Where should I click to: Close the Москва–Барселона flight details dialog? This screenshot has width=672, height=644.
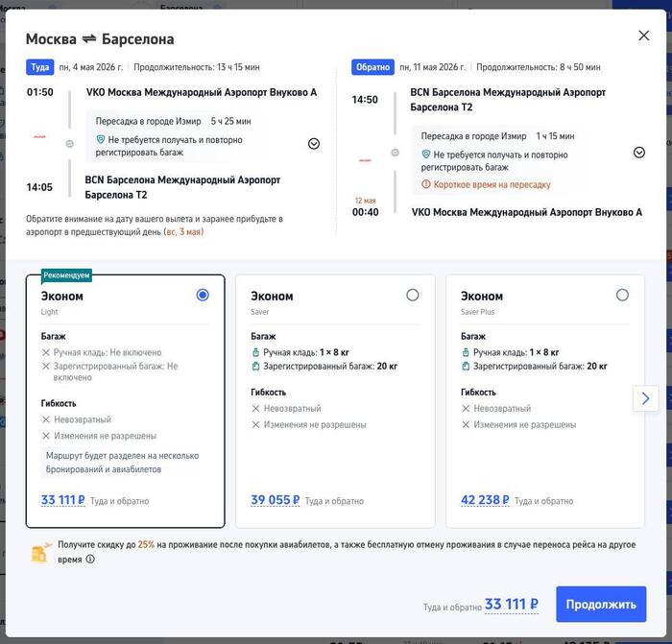tap(643, 36)
